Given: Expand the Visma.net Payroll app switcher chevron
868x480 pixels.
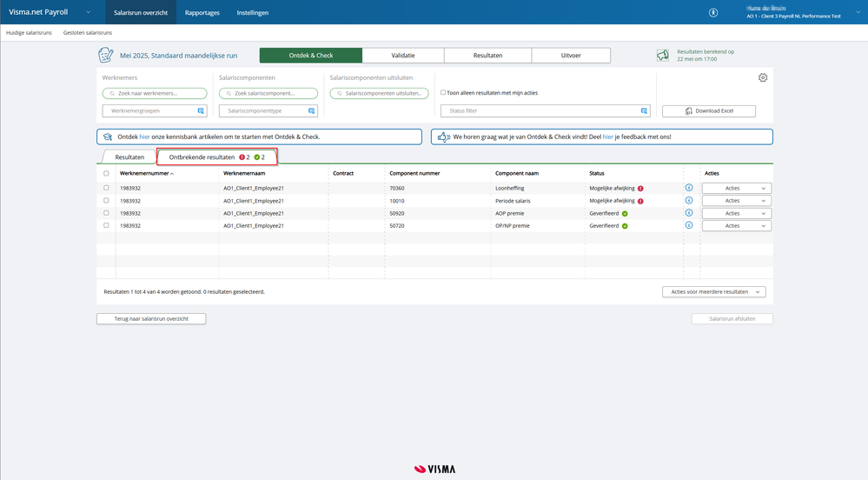Looking at the screenshot, I should pos(88,12).
